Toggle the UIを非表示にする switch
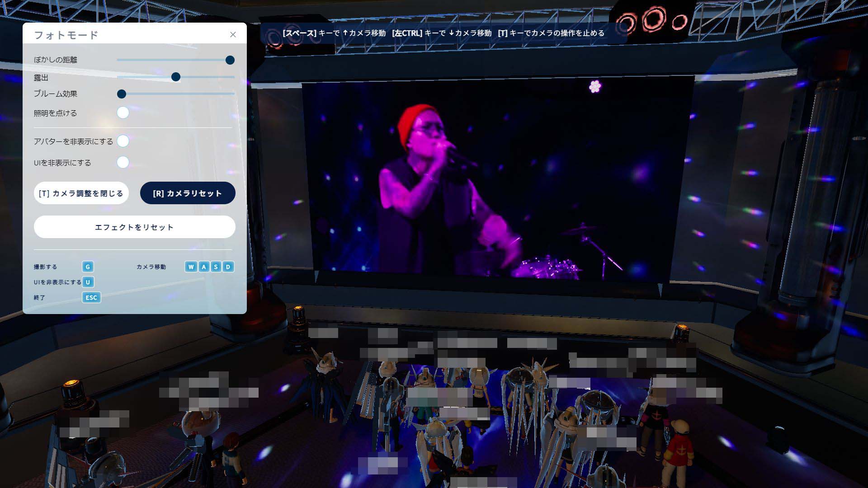Viewport: 868px width, 488px height. (123, 162)
